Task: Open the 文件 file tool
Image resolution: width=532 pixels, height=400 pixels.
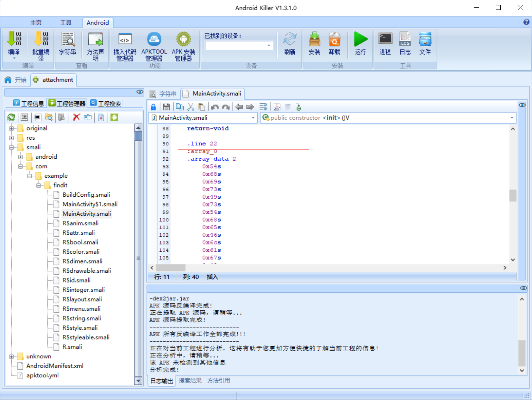Action: pyautogui.click(x=425, y=43)
